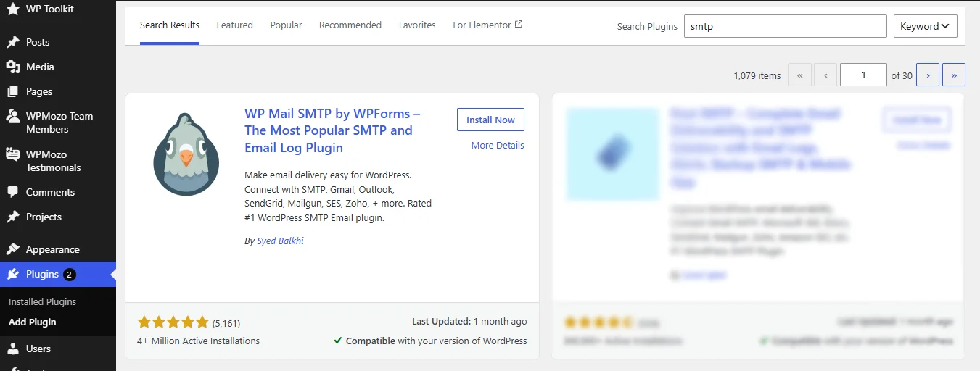This screenshot has height=371, width=980.
Task: Open the WP Mail SMTP by WPForms title link
Action: pyautogui.click(x=332, y=130)
